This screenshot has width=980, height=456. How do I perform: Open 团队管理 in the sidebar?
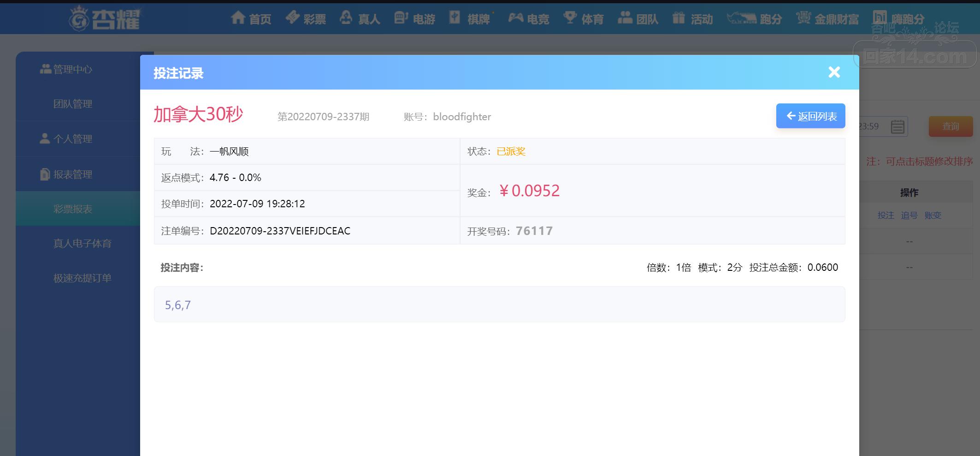[x=73, y=104]
